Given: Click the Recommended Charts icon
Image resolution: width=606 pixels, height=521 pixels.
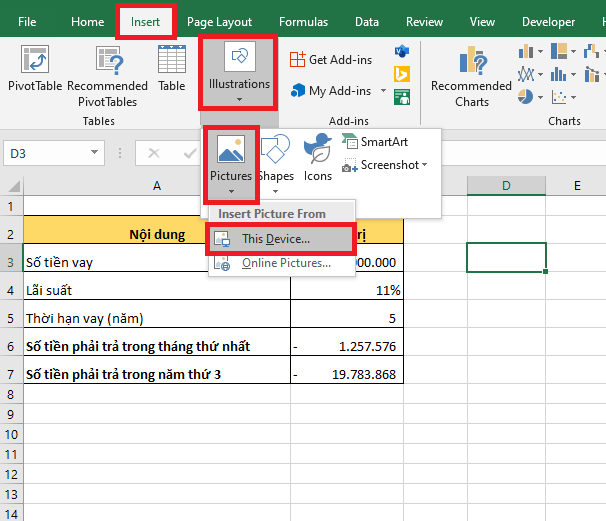Looking at the screenshot, I should [471, 62].
